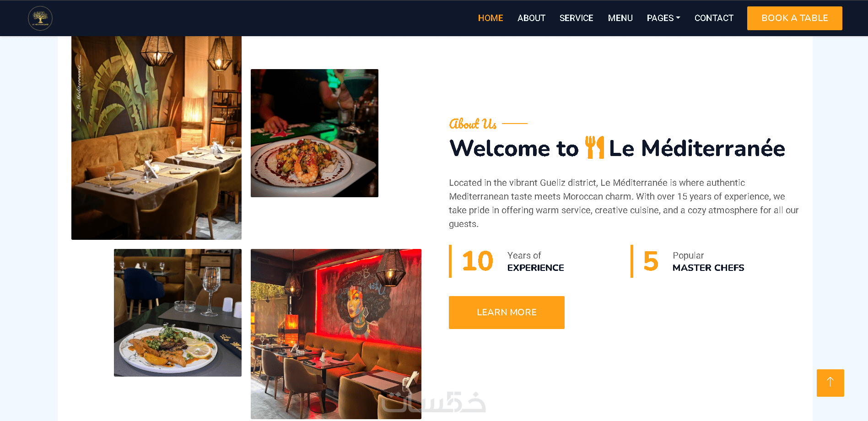Viewport: 868px width, 421px height.
Task: Open the SERVICE nav item
Action: point(576,18)
